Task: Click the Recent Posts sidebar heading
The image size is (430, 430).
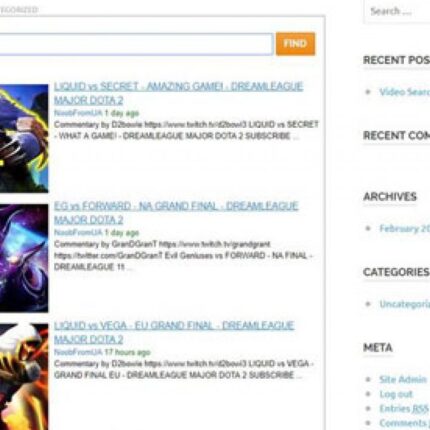Action: 396,60
